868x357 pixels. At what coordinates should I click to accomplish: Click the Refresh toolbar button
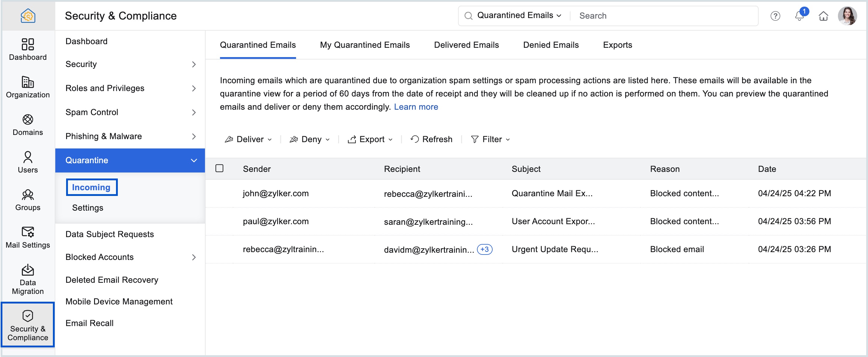[x=431, y=139]
